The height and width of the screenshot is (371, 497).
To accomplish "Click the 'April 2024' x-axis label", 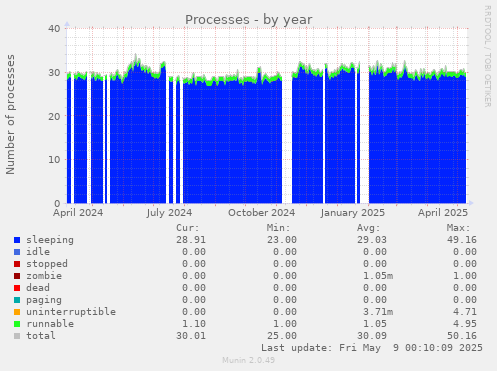I will [78, 213].
